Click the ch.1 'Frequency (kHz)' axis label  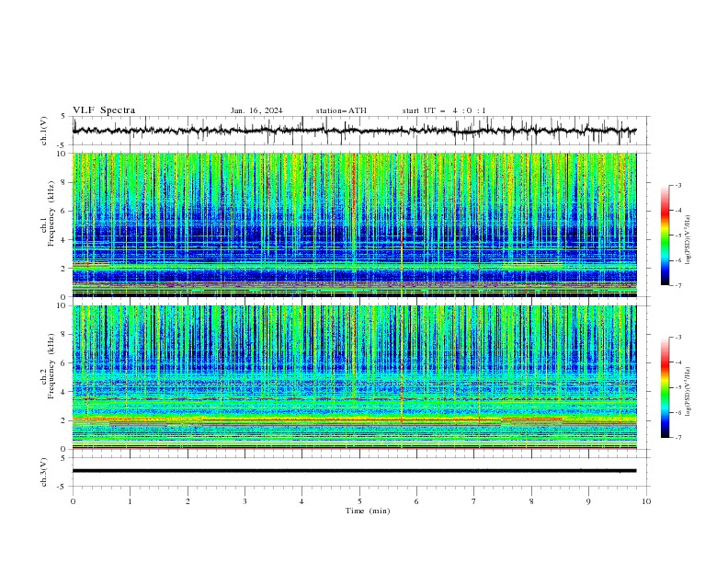click(x=51, y=214)
